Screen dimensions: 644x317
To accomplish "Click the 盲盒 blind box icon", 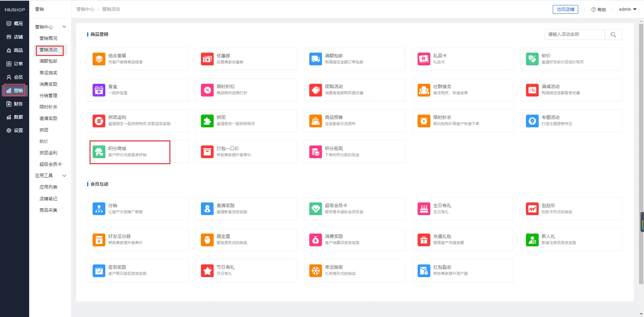I will [99, 90].
